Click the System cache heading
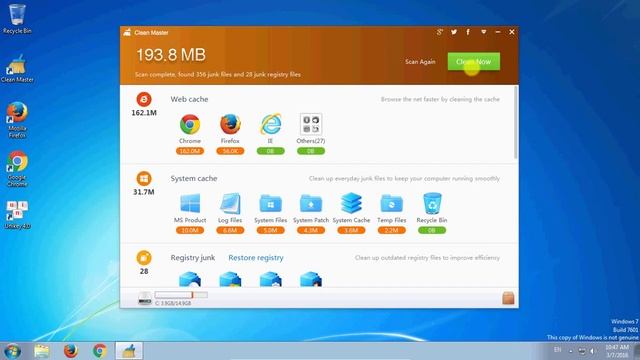The height and width of the screenshot is (360, 640). point(194,178)
